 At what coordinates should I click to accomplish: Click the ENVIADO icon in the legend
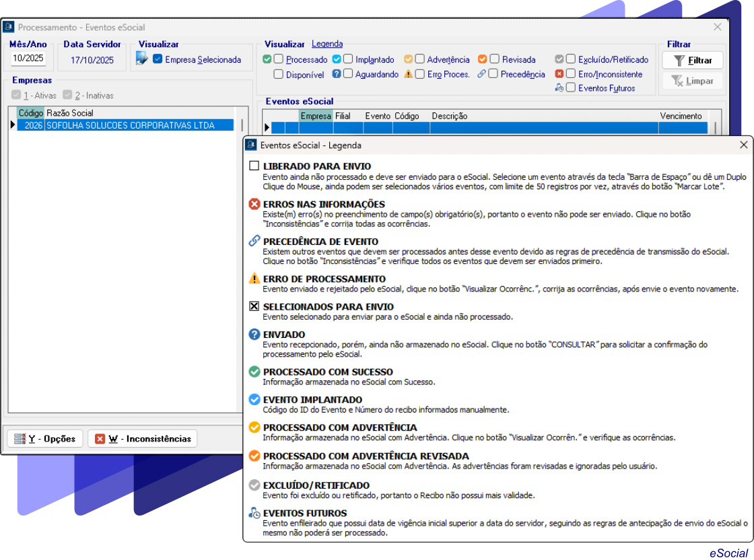tap(254, 335)
